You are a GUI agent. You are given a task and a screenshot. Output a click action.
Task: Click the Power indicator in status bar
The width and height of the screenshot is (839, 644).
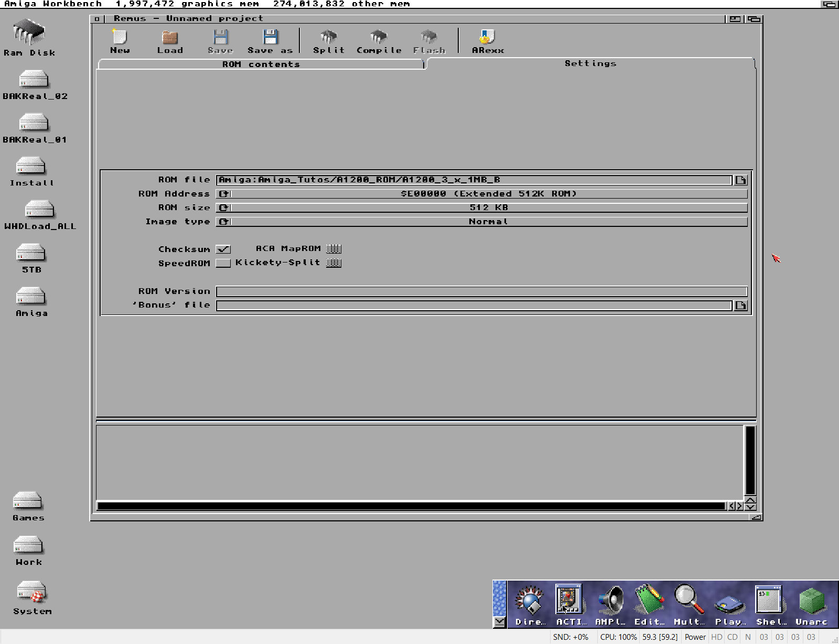[x=695, y=637]
